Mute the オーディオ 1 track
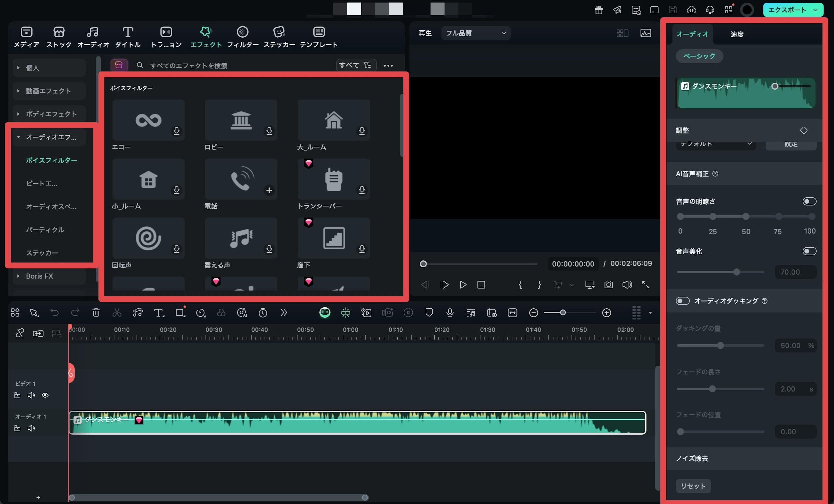Image resolution: width=834 pixels, height=504 pixels. pyautogui.click(x=31, y=428)
